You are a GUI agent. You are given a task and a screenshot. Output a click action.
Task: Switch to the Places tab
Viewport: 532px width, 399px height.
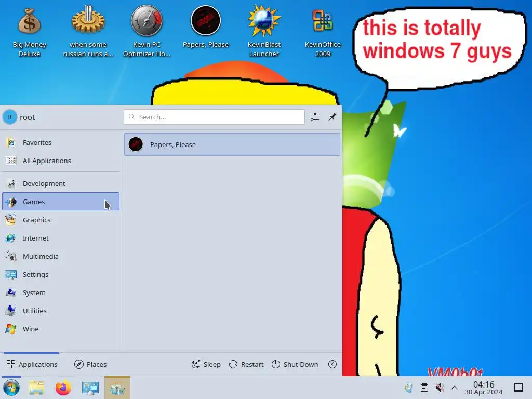(90, 364)
